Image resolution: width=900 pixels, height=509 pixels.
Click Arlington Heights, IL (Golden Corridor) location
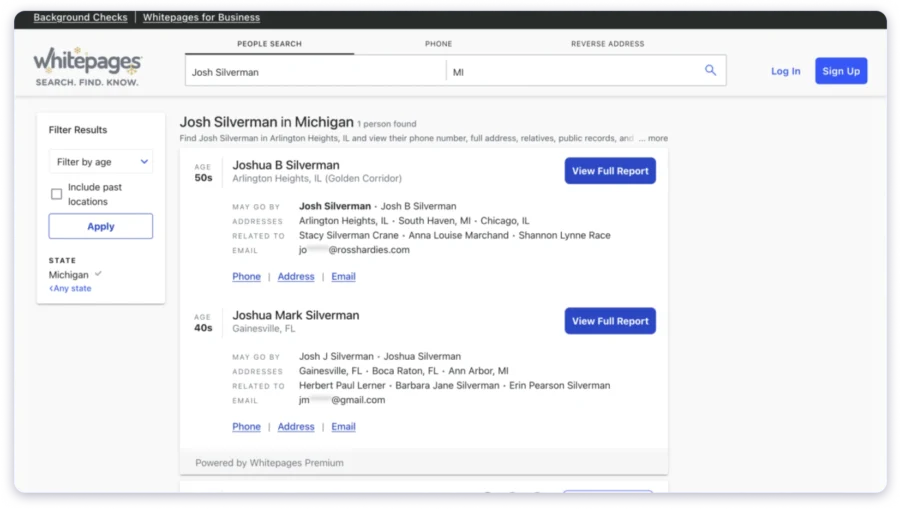click(317, 178)
